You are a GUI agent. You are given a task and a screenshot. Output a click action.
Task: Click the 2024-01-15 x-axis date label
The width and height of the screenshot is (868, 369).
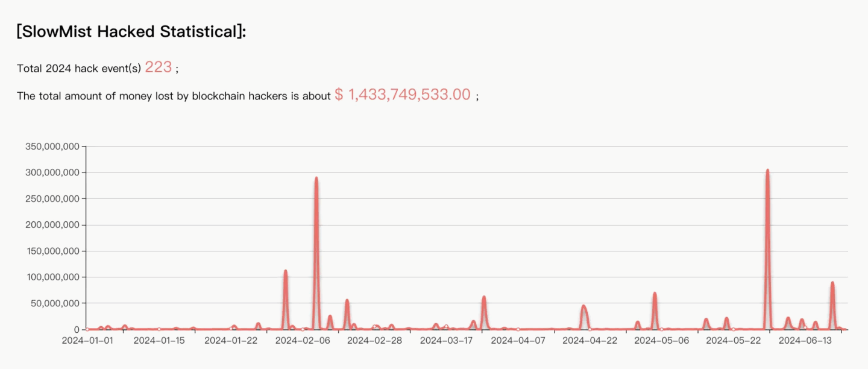(x=159, y=341)
